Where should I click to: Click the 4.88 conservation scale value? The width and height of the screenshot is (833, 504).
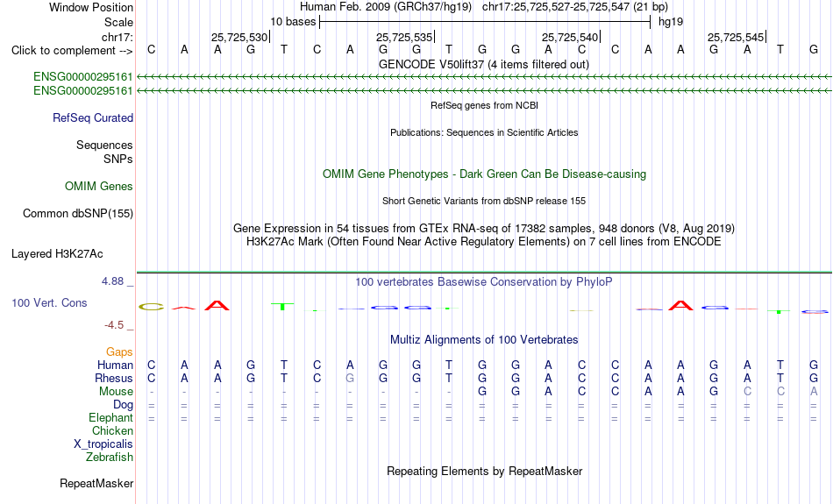[x=112, y=281]
